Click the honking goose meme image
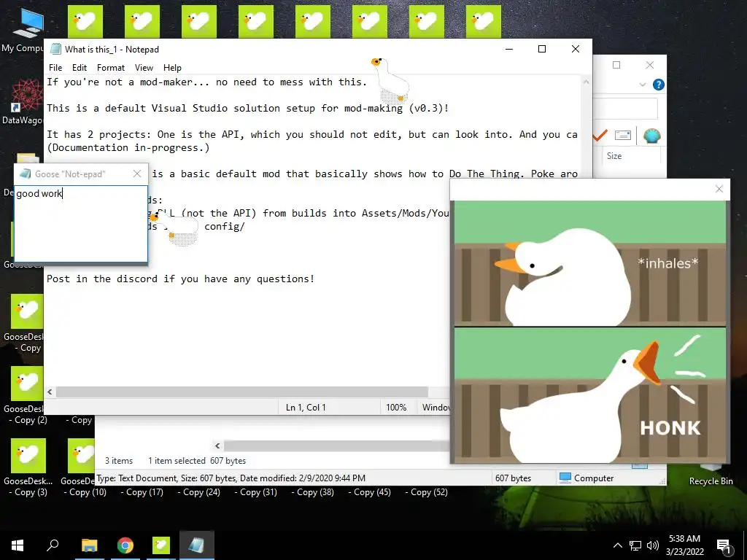 (589, 332)
